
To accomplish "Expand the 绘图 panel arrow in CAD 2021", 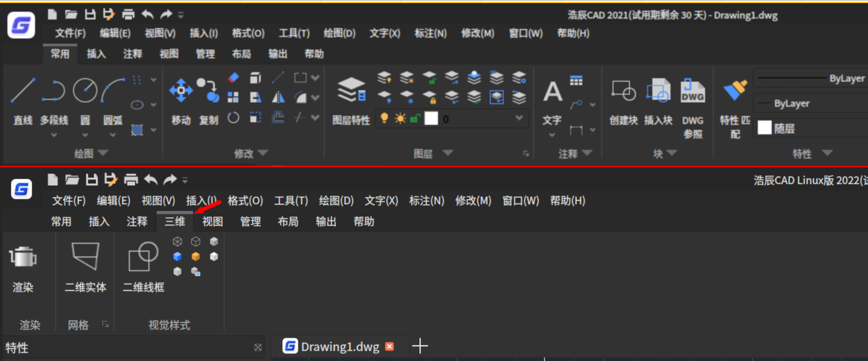I will click(x=103, y=153).
